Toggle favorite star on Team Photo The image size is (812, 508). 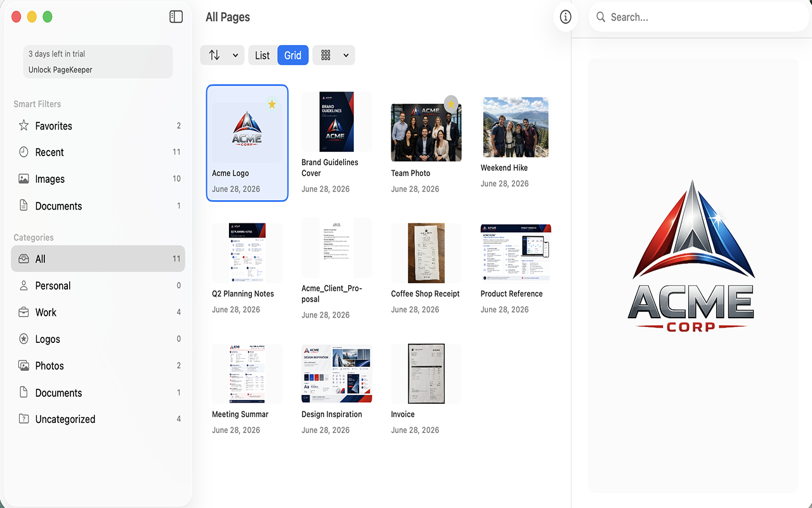451,104
